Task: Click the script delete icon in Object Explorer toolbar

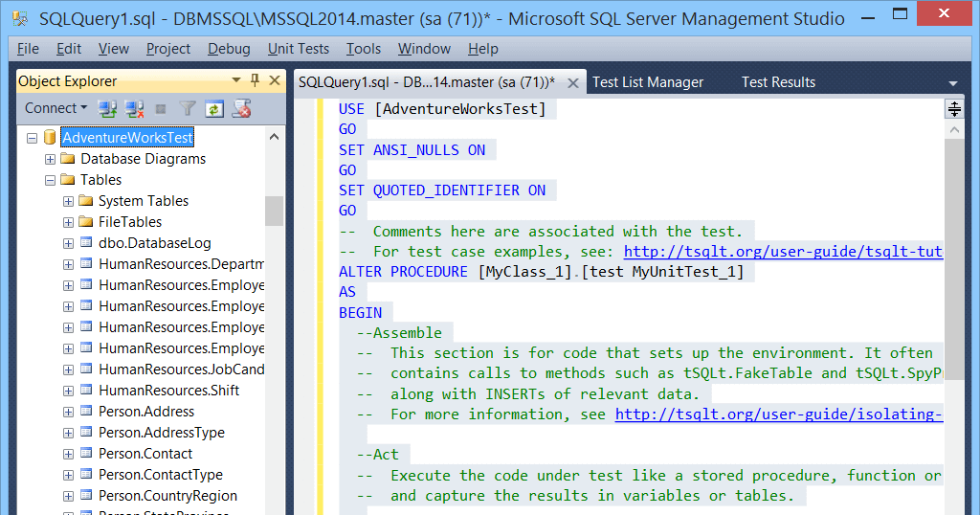Action: pos(241,109)
